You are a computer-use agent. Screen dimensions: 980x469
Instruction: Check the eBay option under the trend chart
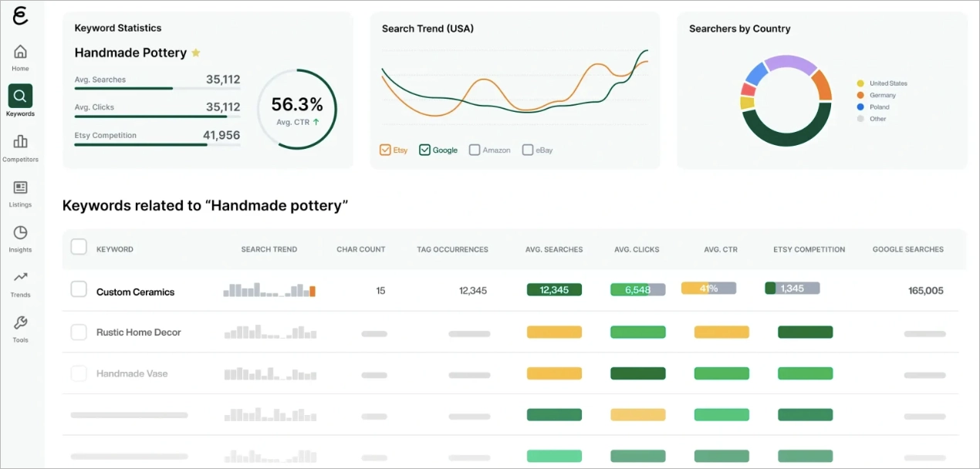point(528,150)
